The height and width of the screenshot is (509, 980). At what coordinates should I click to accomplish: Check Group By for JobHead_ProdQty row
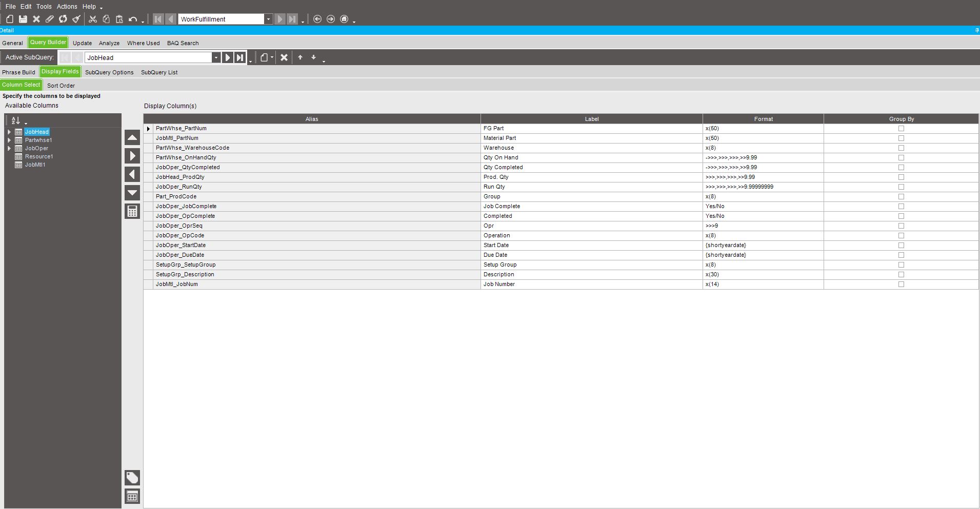pyautogui.click(x=901, y=177)
